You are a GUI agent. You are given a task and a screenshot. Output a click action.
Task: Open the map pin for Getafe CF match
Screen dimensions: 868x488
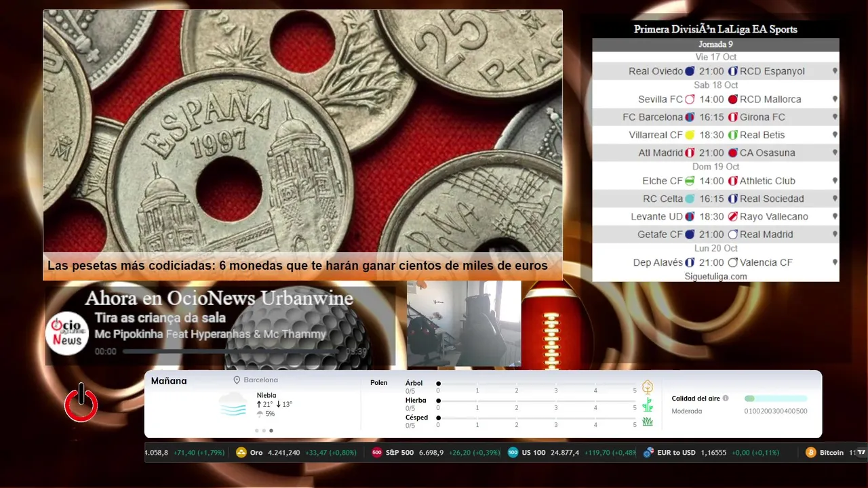835,235
